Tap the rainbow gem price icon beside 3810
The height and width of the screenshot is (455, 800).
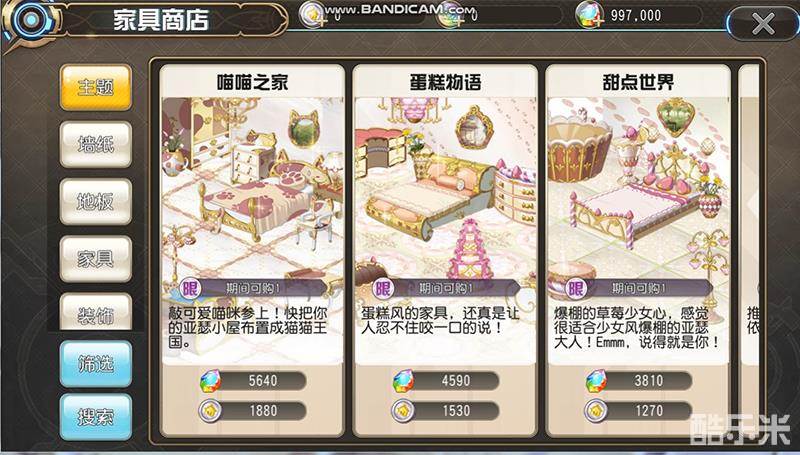tap(596, 381)
